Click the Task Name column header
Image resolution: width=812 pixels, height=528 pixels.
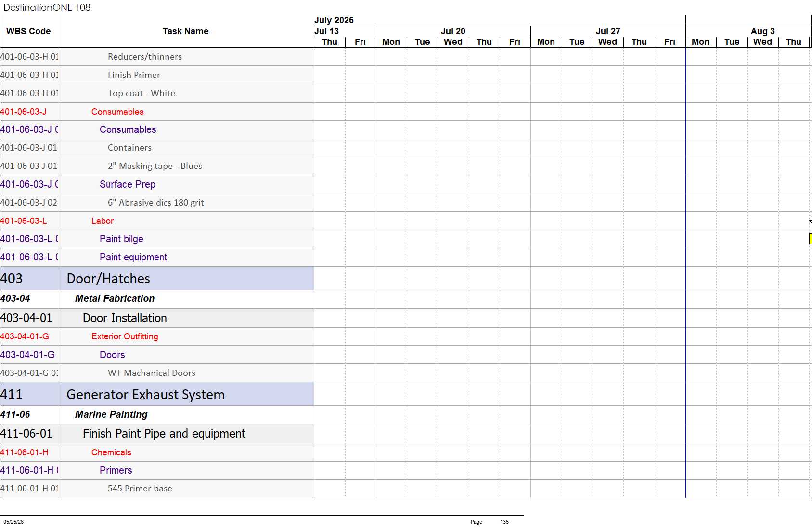pyautogui.click(x=185, y=31)
